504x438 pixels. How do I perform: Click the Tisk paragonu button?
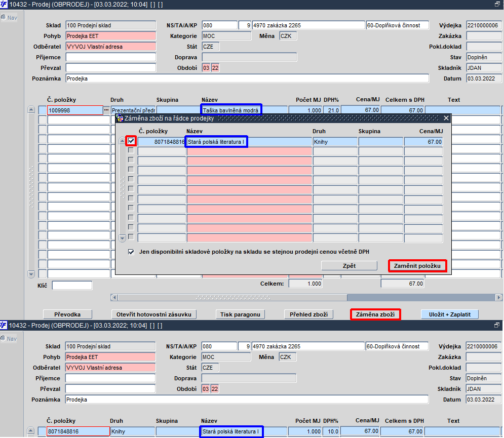(x=240, y=314)
